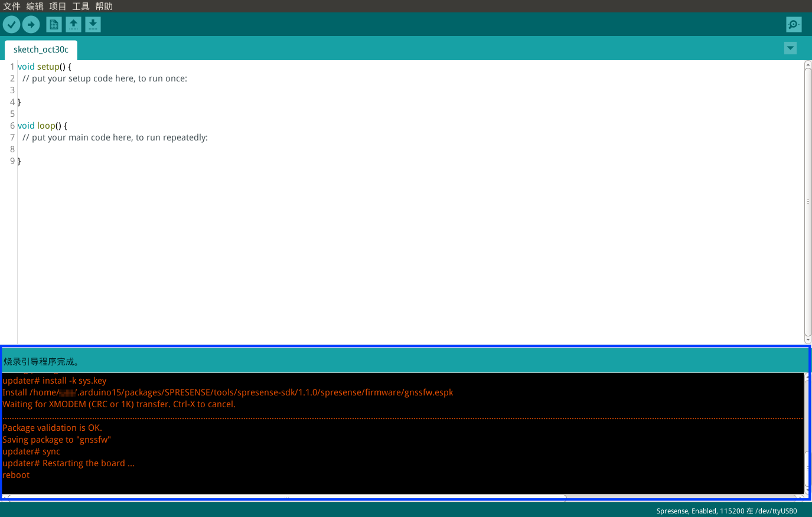Viewport: 812px width, 517px height.
Task: Open the 编辑 menu
Action: (x=35, y=6)
